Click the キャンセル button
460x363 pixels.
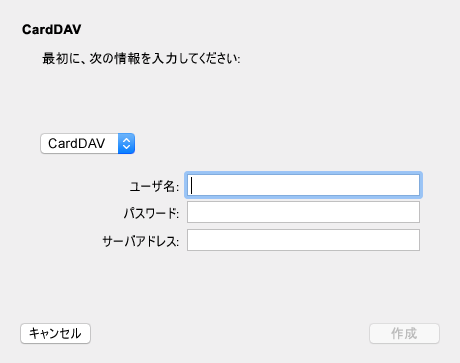pyautogui.click(x=55, y=333)
